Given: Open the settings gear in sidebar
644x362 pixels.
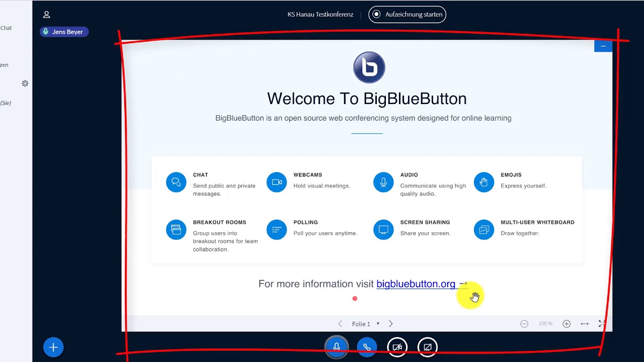Looking at the screenshot, I should tap(25, 83).
